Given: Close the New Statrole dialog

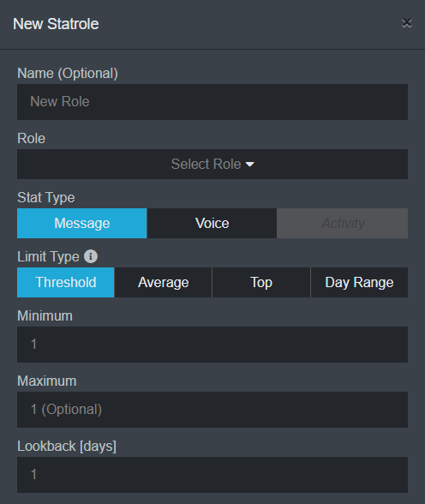Looking at the screenshot, I should pyautogui.click(x=407, y=23).
